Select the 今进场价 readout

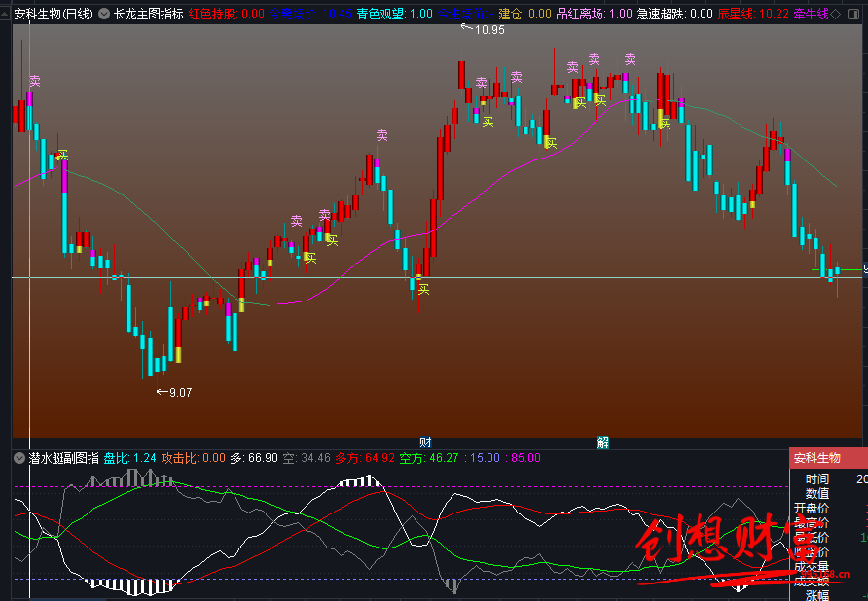click(x=463, y=14)
